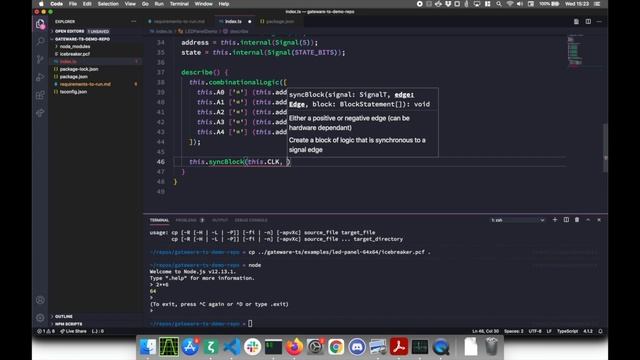Open Explorer panel more actions ellipsis

click(133, 21)
